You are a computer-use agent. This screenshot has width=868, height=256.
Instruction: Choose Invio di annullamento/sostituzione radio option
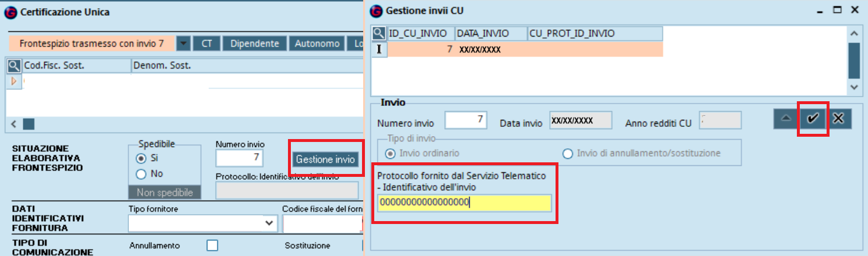(x=567, y=153)
